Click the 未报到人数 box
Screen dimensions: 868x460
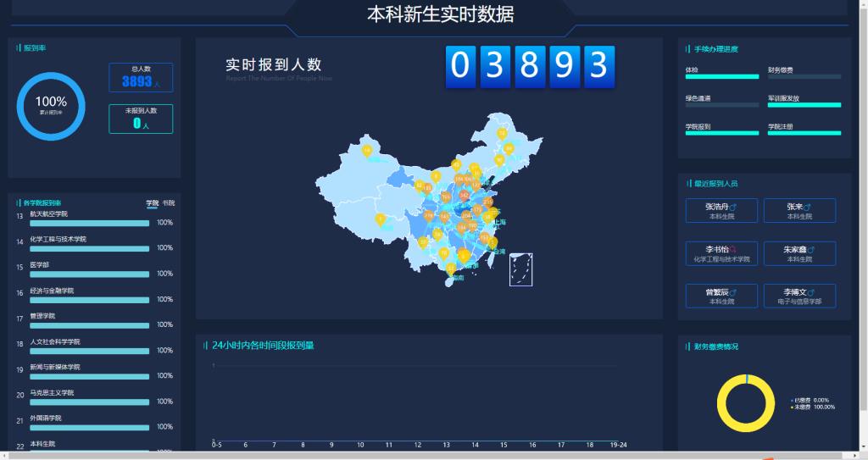coord(141,119)
